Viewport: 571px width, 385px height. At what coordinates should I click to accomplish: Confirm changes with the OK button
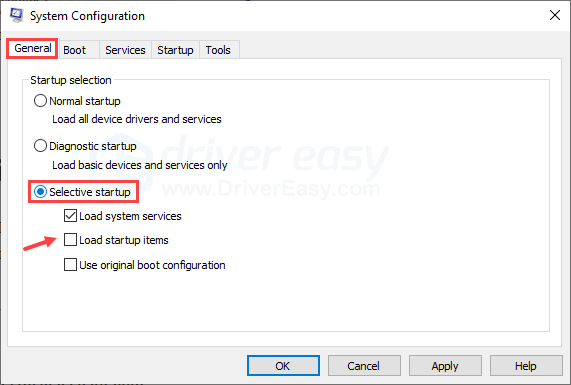point(283,366)
